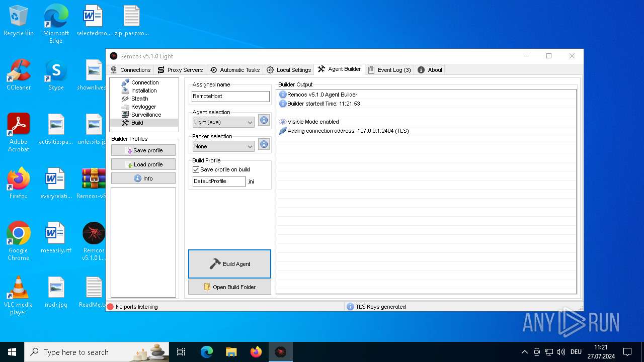The width and height of the screenshot is (644, 362).
Task: Click Open Build Folder button
Action: 229,287
